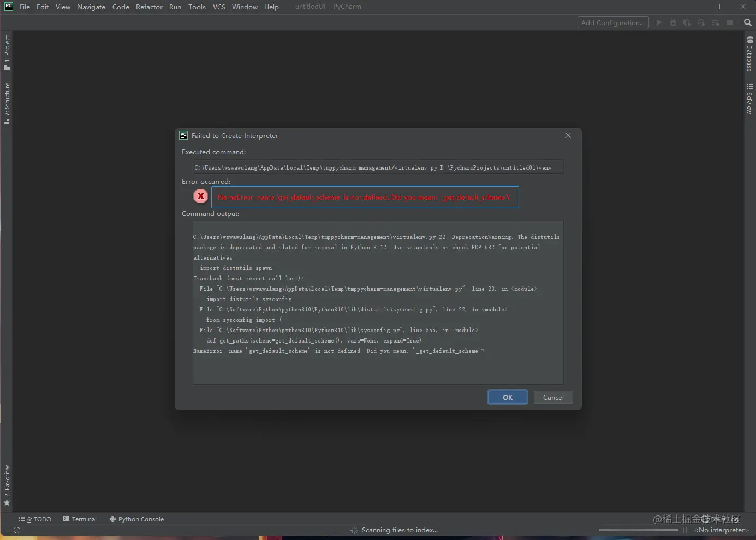Click the No interpreter status selector

pyautogui.click(x=722, y=530)
